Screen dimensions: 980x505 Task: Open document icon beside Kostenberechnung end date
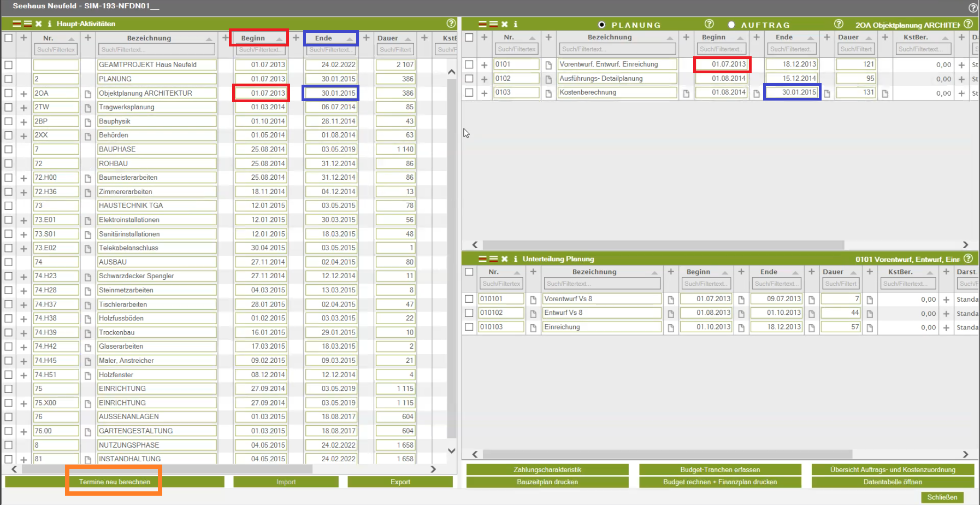pyautogui.click(x=826, y=93)
